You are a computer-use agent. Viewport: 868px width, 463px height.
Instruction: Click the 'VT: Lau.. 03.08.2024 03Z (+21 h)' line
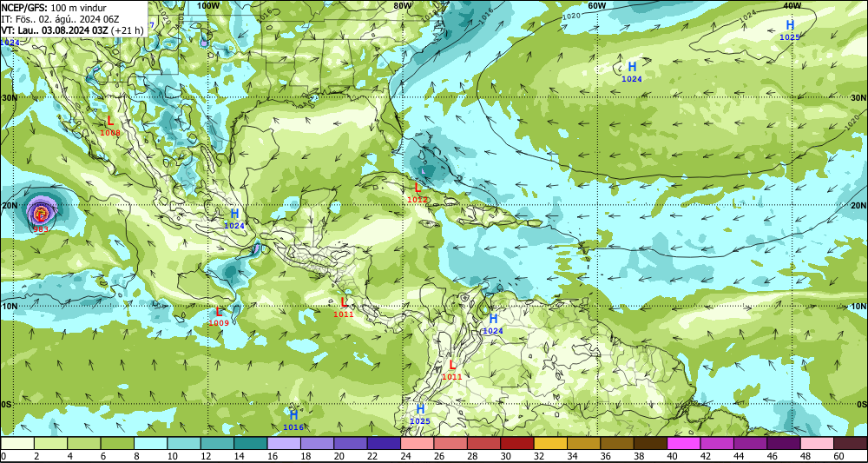click(x=72, y=30)
